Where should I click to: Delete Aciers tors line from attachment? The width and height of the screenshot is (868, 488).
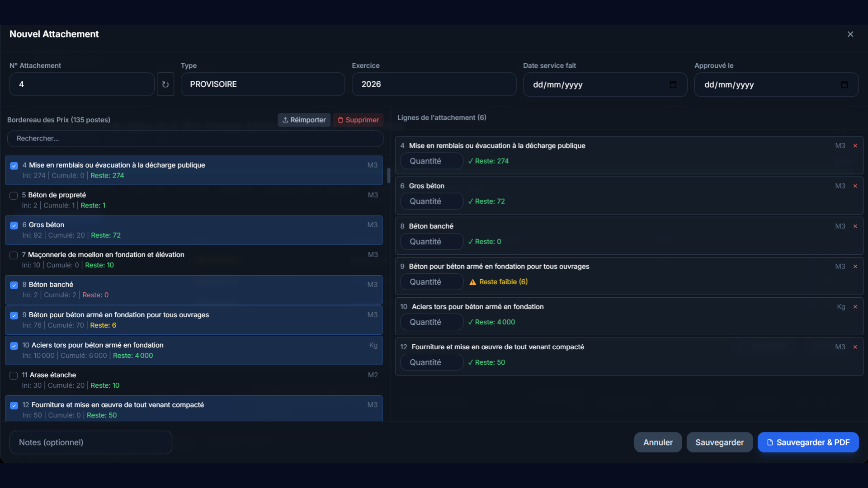[x=855, y=307]
